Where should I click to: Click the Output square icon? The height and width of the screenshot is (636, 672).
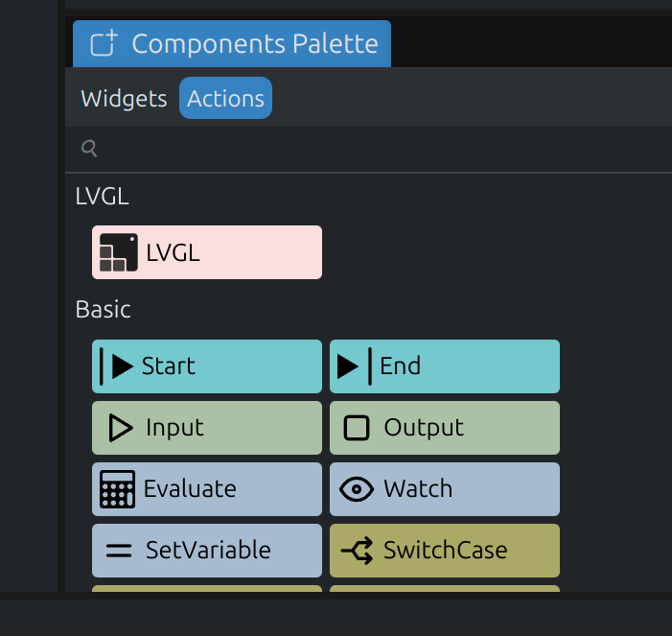(x=357, y=427)
